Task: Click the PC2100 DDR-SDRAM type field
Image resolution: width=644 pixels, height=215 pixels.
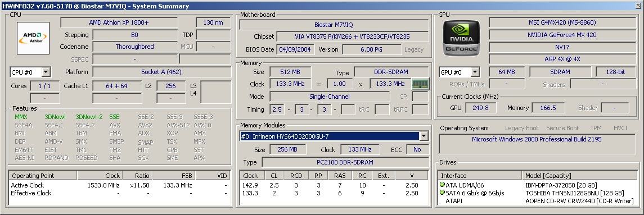Action: (x=345, y=162)
